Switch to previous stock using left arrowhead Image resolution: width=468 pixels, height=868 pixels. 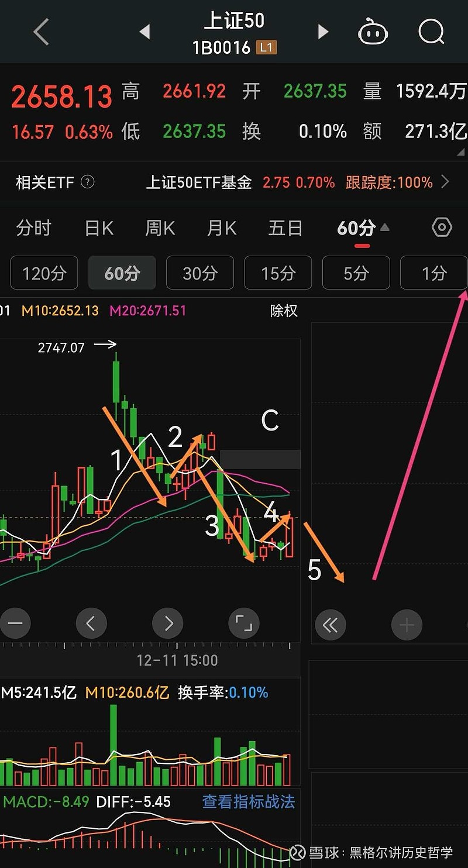tap(145, 32)
